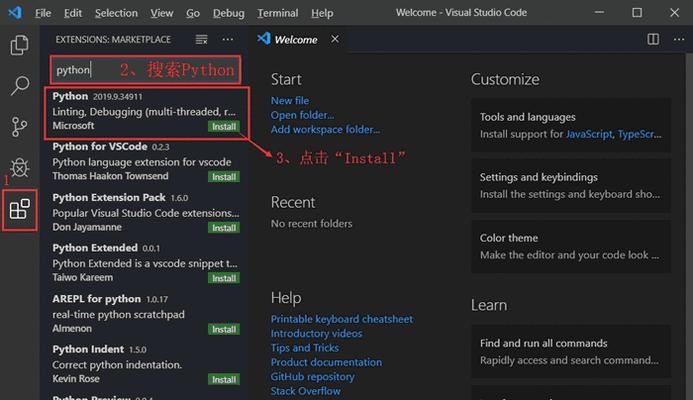This screenshot has width=693, height=400.
Task: Open the Explorer view in activity bar
Action: (19, 45)
